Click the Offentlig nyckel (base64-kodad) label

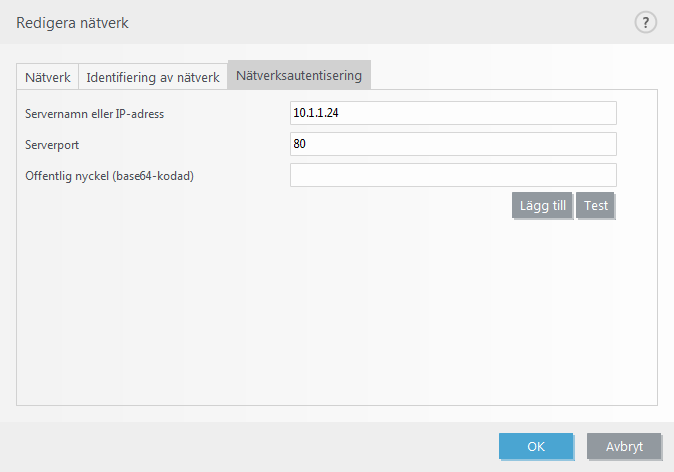point(109,176)
